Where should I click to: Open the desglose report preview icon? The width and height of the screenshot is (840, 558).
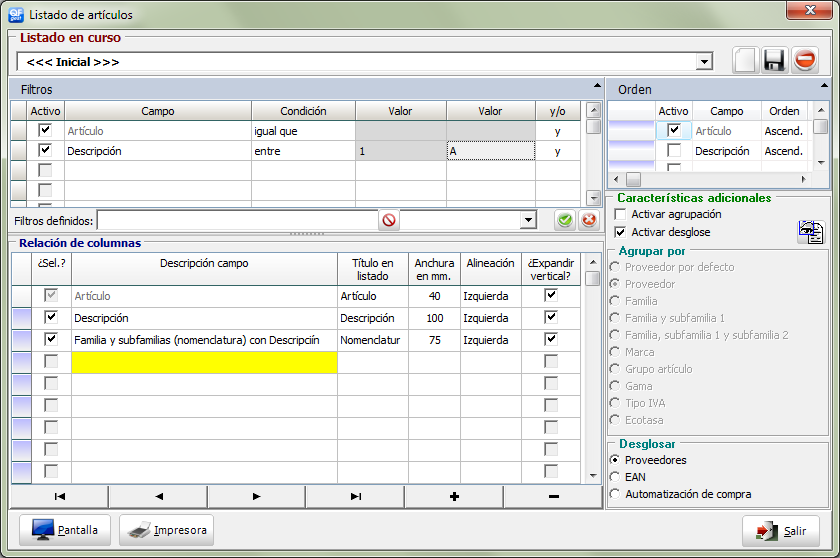coord(811,232)
